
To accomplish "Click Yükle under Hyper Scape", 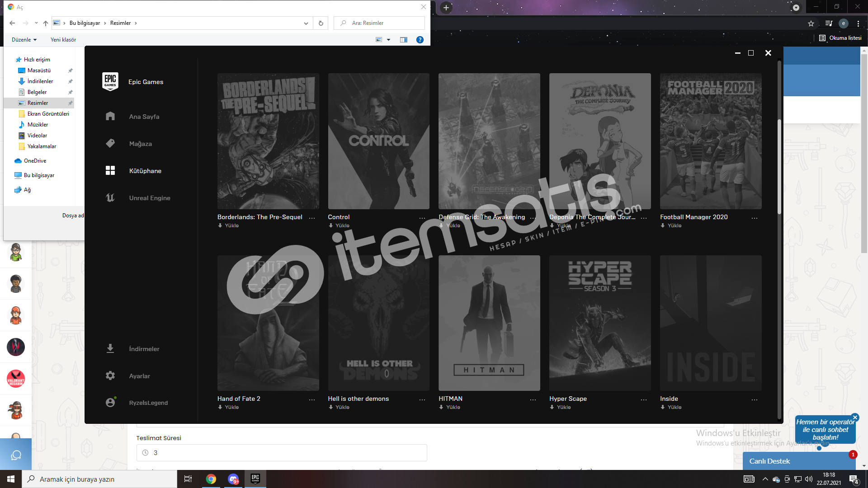I will (561, 407).
